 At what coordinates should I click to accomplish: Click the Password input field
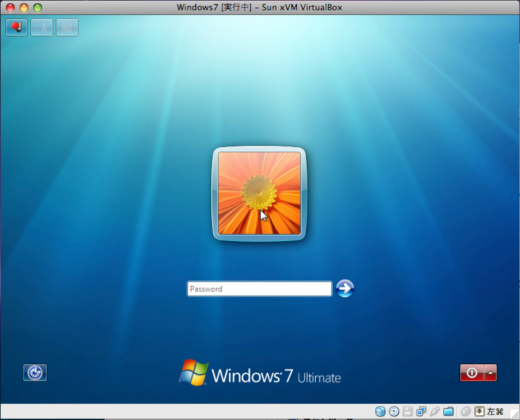tap(259, 289)
